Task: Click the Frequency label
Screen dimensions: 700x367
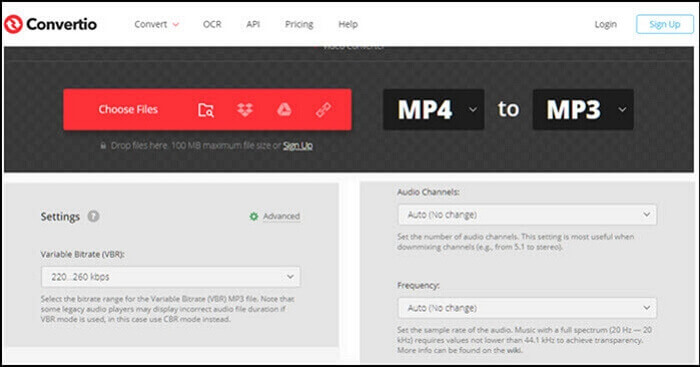Action: (x=418, y=285)
